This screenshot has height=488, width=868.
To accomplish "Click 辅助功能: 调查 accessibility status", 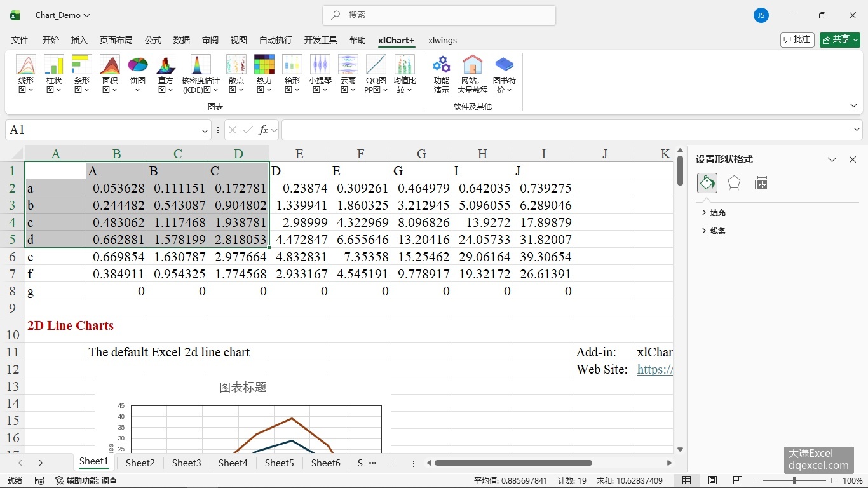I will 86,480.
